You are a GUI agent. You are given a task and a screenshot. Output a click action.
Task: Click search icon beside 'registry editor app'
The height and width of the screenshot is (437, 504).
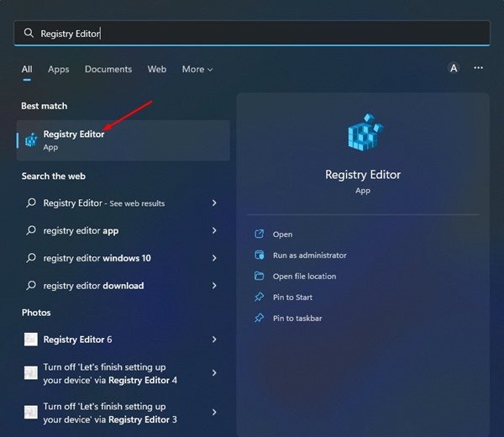31,230
